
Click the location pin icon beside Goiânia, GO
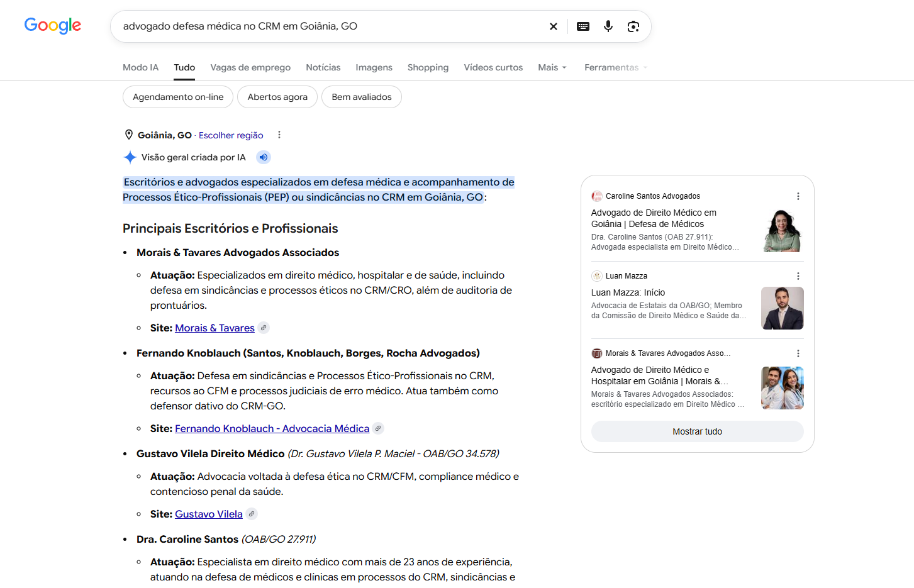click(129, 135)
